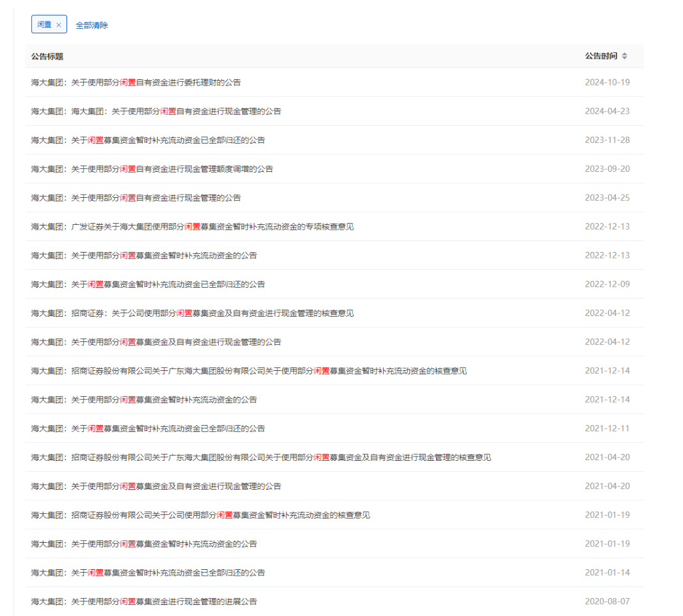Click the date 2023-09-20
This screenshot has width=683, height=616.
[607, 169]
